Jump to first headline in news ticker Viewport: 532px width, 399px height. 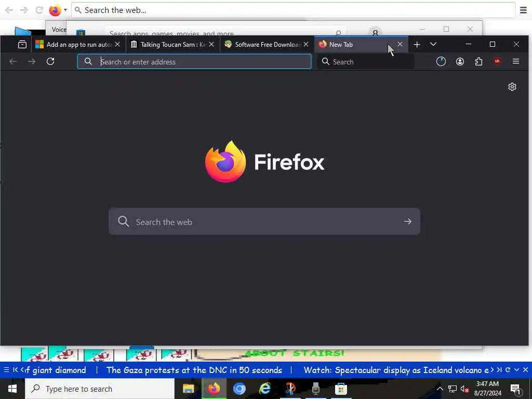[15, 370]
